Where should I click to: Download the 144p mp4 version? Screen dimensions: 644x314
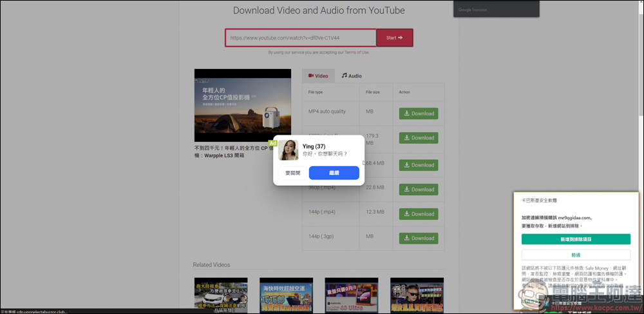(418, 214)
